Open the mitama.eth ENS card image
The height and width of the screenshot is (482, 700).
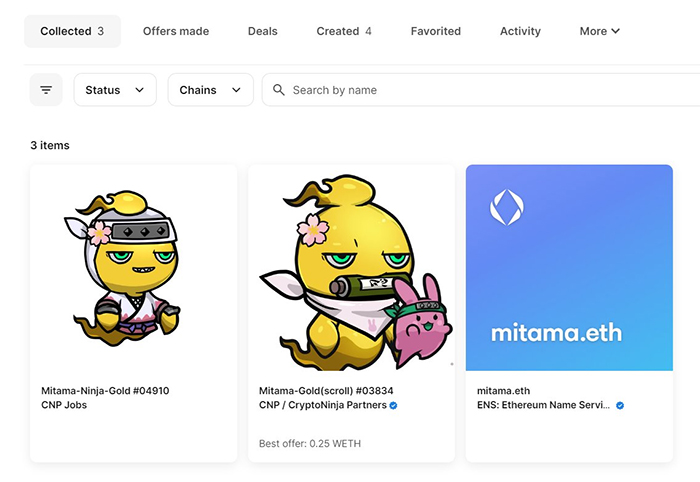coord(569,268)
